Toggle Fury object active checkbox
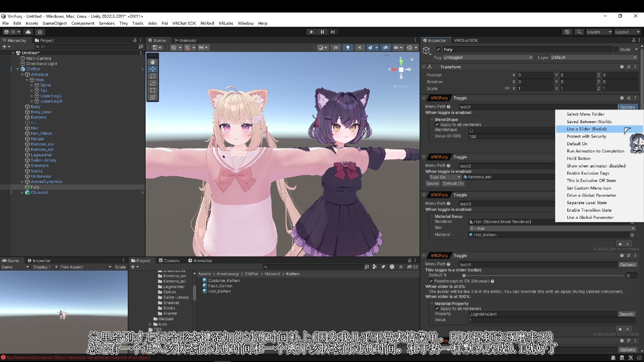The width and height of the screenshot is (644, 362). pos(438,50)
